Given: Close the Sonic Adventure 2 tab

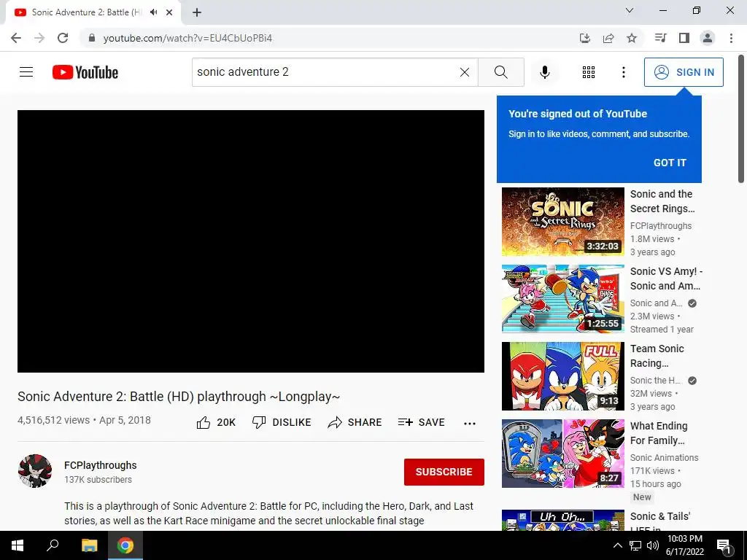Looking at the screenshot, I should click(169, 12).
